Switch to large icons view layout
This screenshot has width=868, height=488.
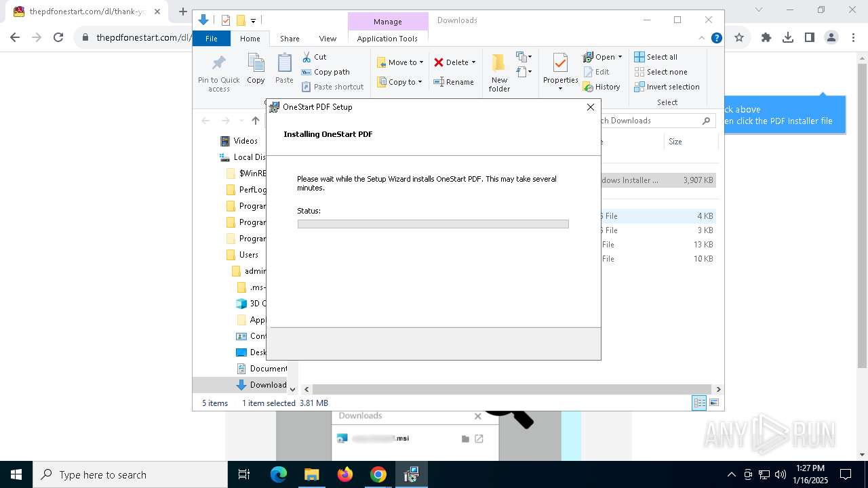pyautogui.click(x=713, y=403)
